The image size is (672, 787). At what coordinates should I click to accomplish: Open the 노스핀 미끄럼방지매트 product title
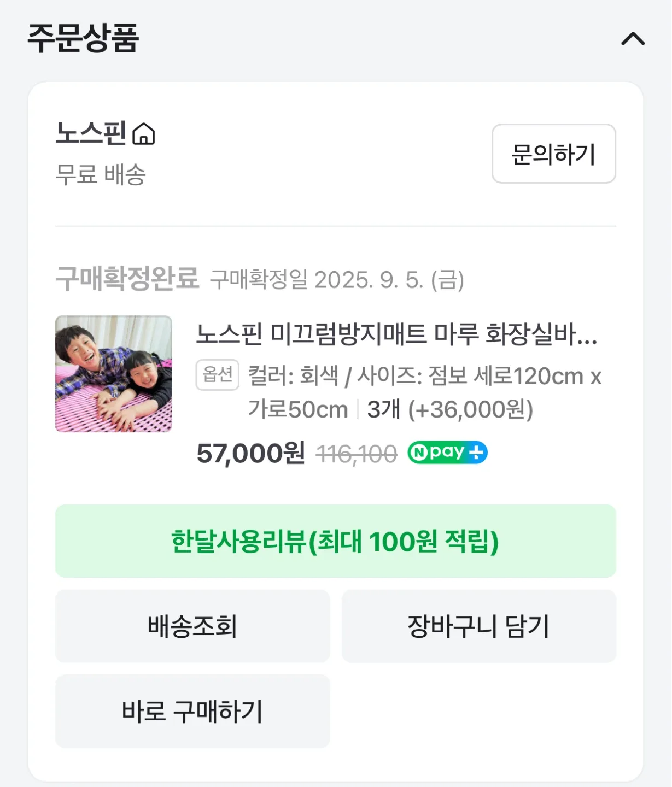pos(396,334)
